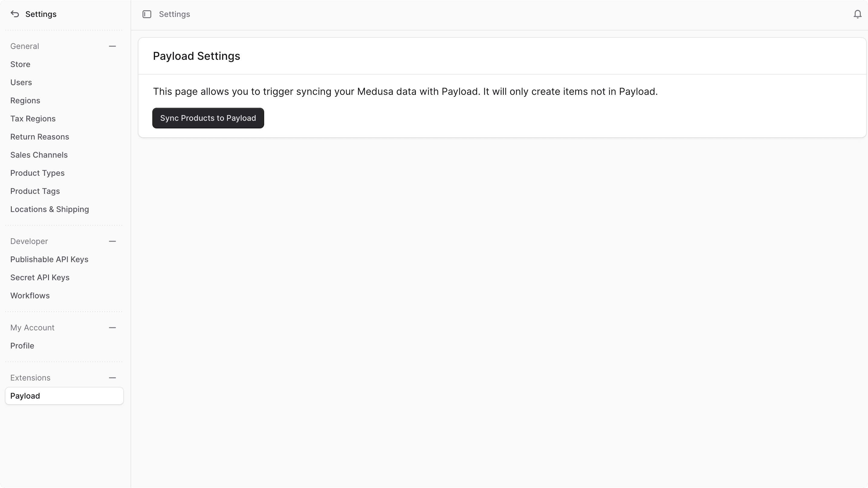Open Product Tags settings

pos(35,191)
